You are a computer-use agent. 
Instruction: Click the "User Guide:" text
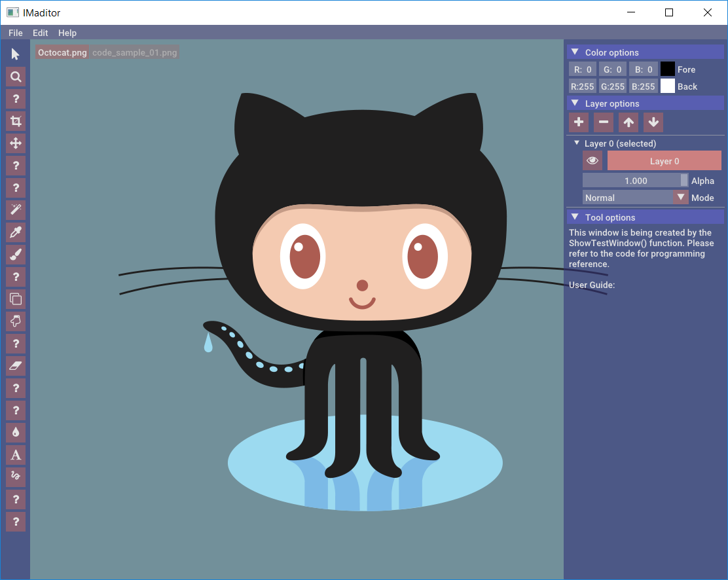click(x=592, y=285)
